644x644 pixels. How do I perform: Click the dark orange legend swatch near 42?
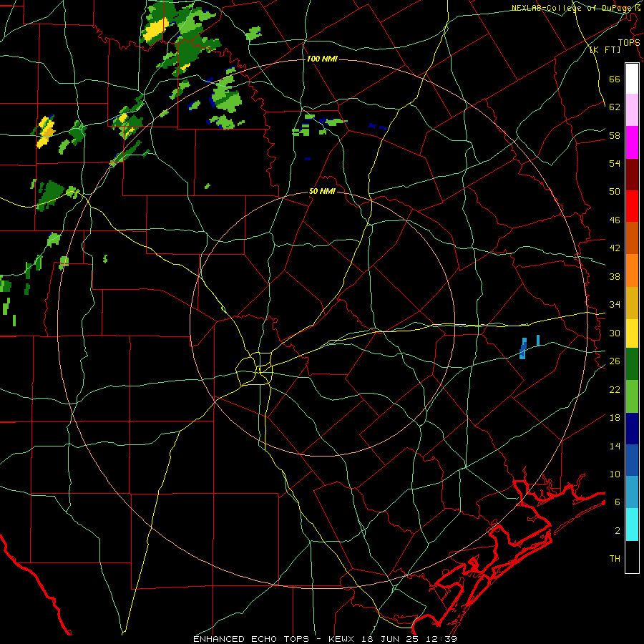click(x=632, y=238)
